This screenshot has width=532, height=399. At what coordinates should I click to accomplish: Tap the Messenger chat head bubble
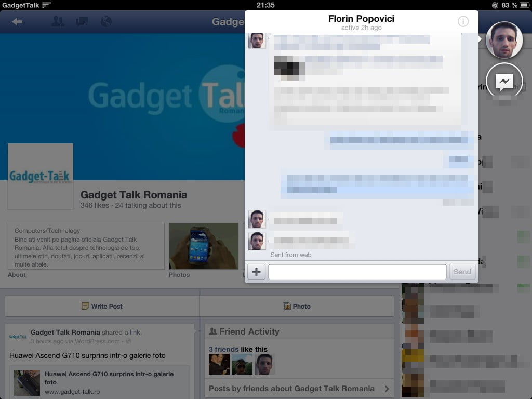click(504, 81)
